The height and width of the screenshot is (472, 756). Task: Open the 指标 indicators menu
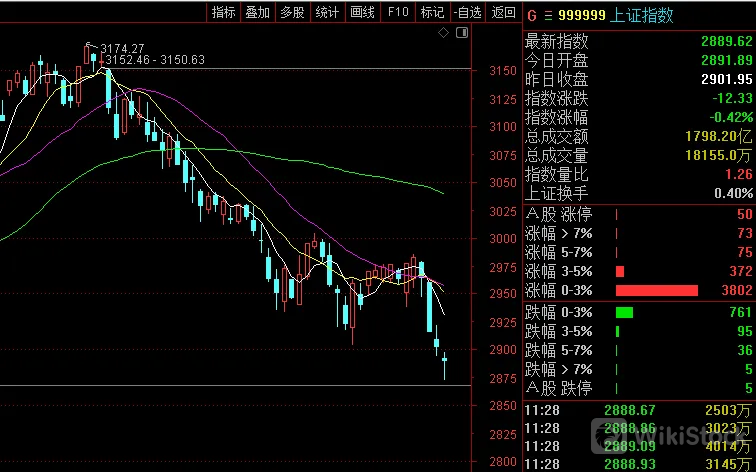pos(223,12)
